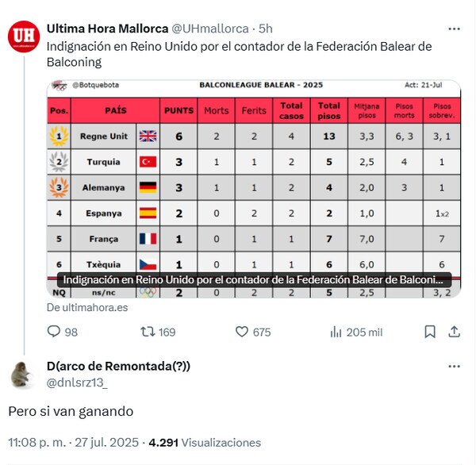
Task: Click the Ultima Hora Mallorca display name
Action: tap(107, 29)
